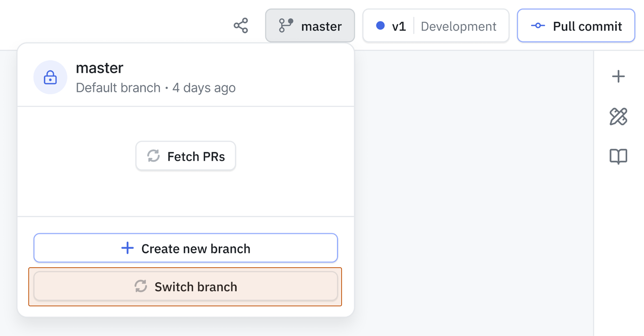Image resolution: width=644 pixels, height=336 pixels.
Task: Open the v1 version selector
Action: [398, 26]
